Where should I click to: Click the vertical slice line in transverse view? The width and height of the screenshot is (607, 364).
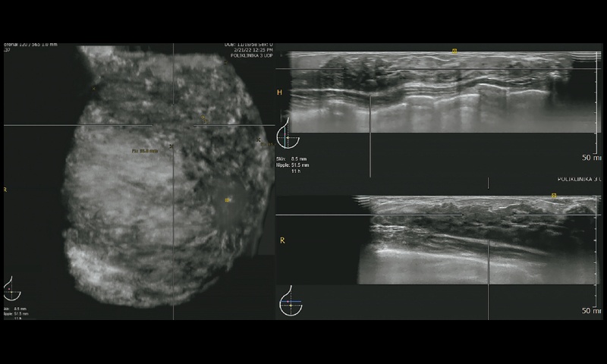370,136
